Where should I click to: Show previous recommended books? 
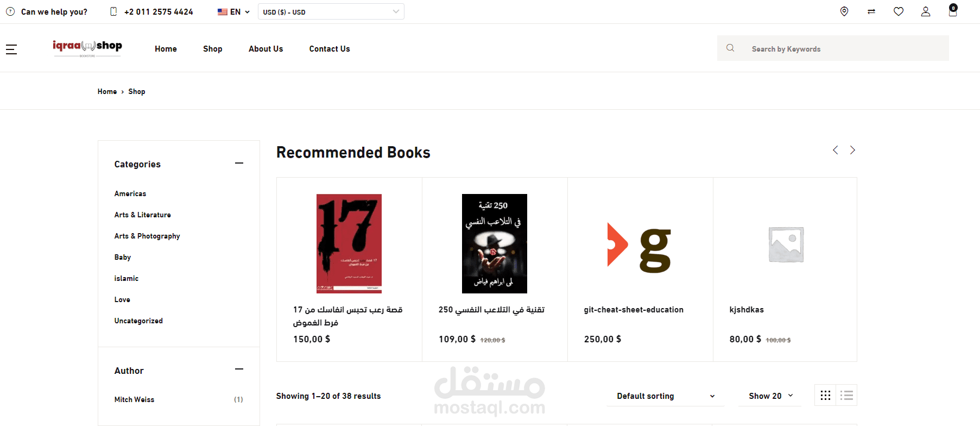[836, 150]
